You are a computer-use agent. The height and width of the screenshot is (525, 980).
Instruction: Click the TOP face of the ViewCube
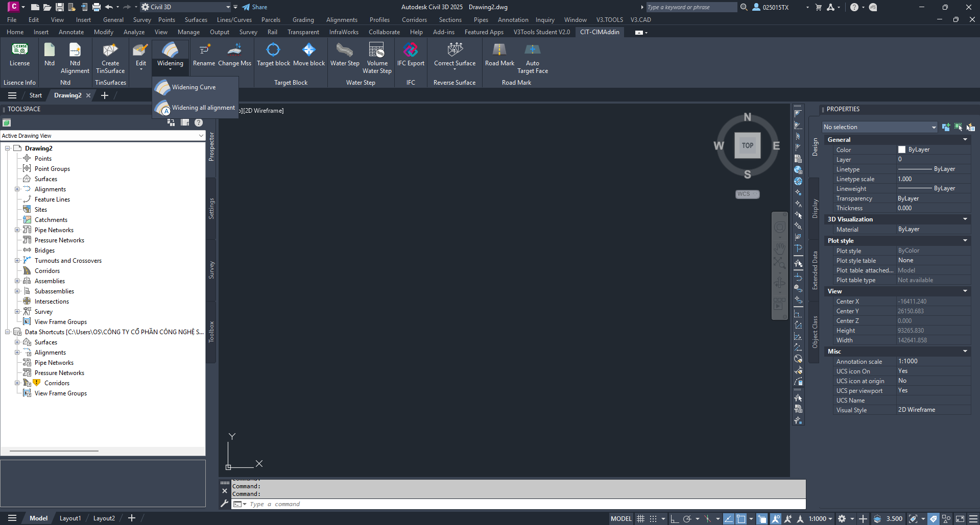click(748, 145)
